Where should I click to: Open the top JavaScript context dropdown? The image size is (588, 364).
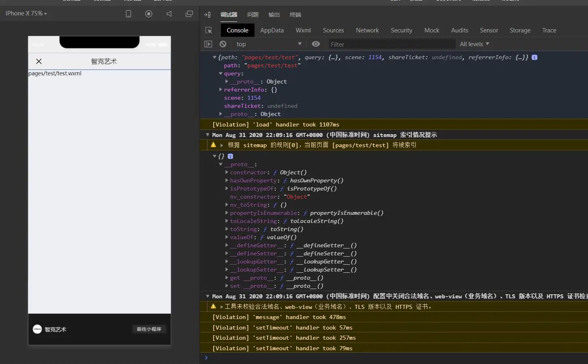269,44
